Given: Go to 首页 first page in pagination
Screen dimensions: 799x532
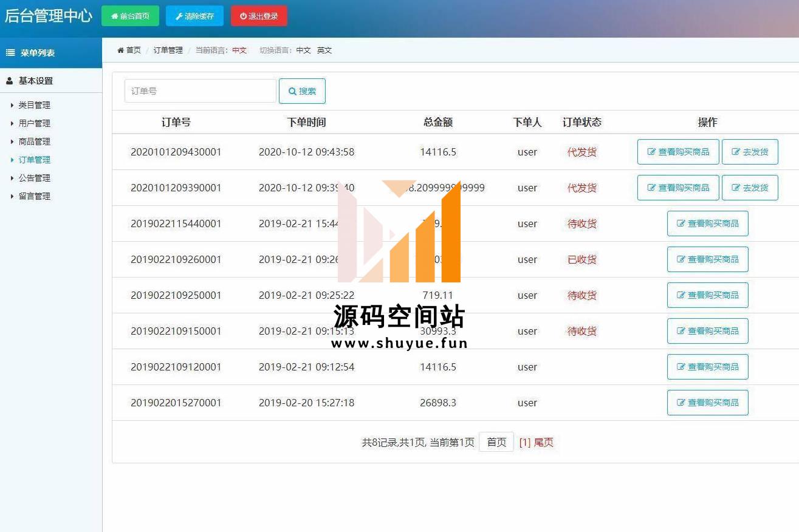Looking at the screenshot, I should coord(496,442).
